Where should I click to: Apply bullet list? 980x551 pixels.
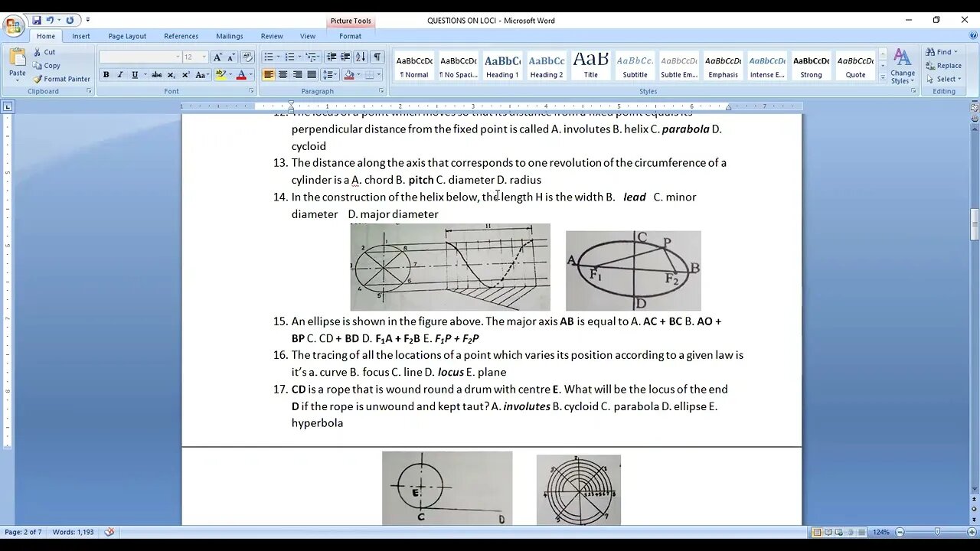point(268,57)
